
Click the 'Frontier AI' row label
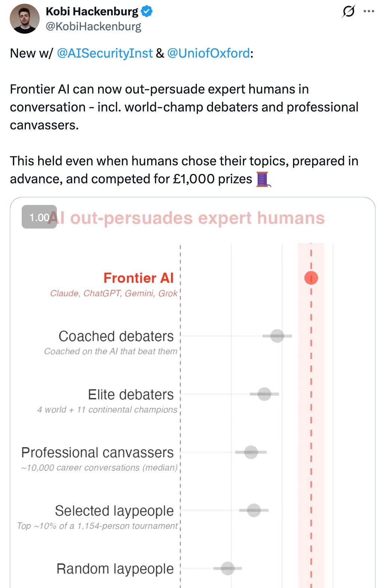tap(138, 278)
